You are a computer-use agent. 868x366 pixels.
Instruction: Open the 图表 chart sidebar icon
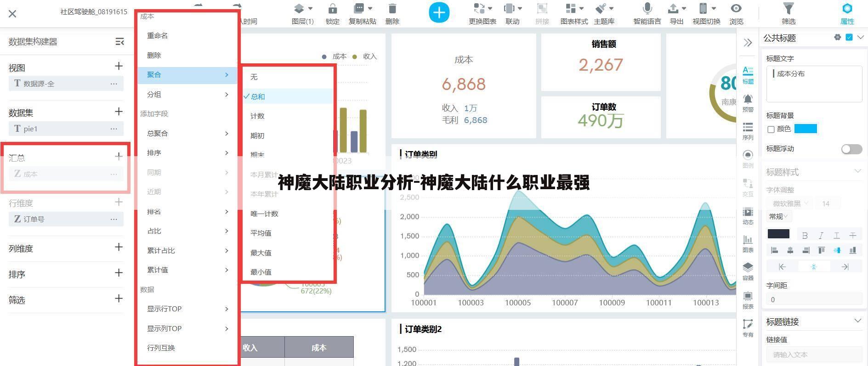pos(748,243)
